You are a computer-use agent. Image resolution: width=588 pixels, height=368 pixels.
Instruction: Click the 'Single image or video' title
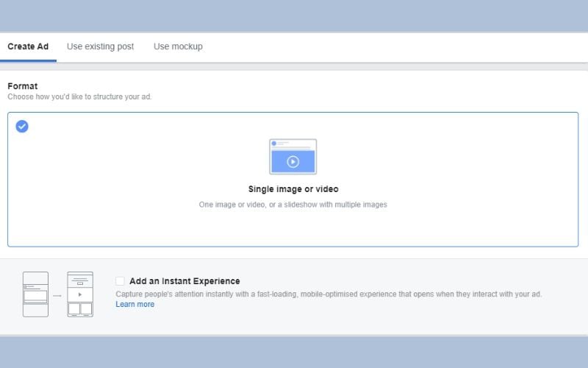[x=293, y=189]
